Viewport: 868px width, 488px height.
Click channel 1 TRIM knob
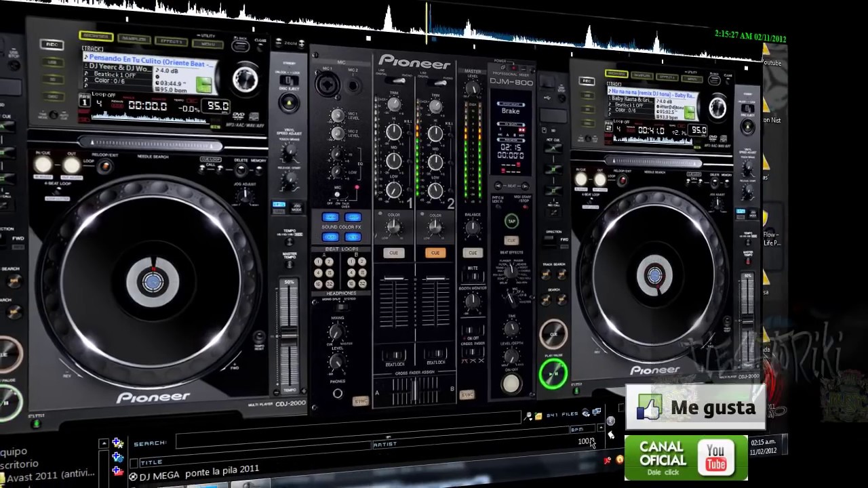[x=393, y=105]
